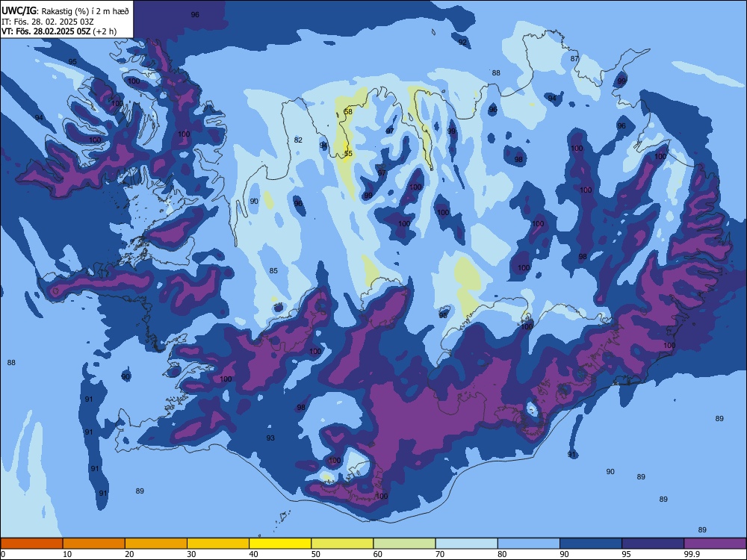Click the '80' legend scale label
Viewport: 747px width, 560px height.
click(502, 554)
